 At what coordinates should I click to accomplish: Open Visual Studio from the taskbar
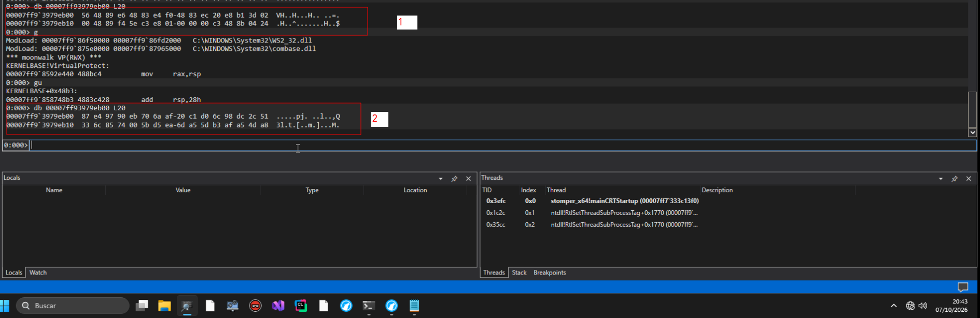pyautogui.click(x=278, y=306)
